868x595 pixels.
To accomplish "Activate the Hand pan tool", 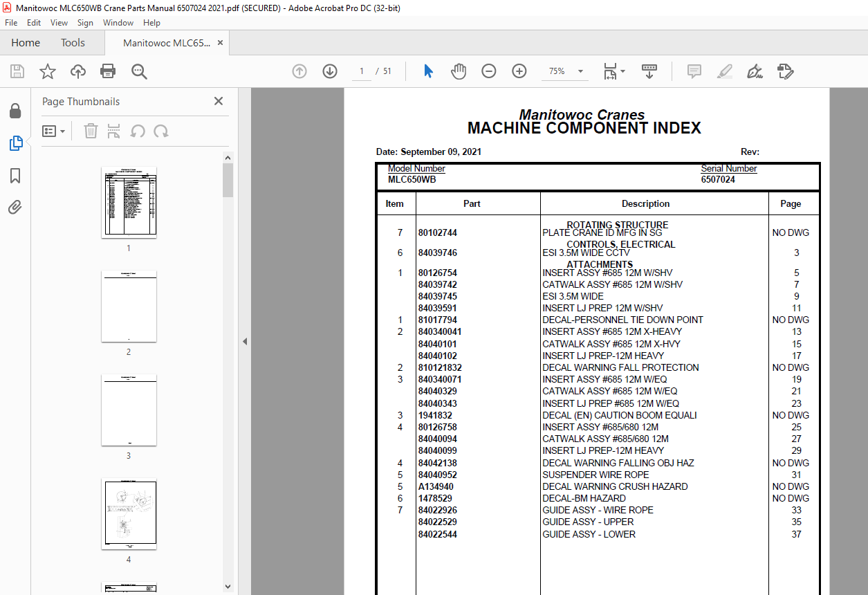I will click(x=458, y=71).
